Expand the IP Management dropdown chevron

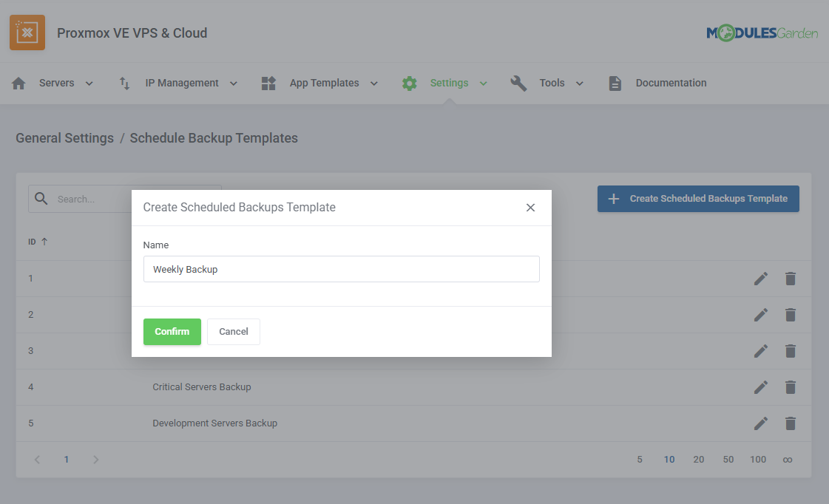(x=234, y=84)
